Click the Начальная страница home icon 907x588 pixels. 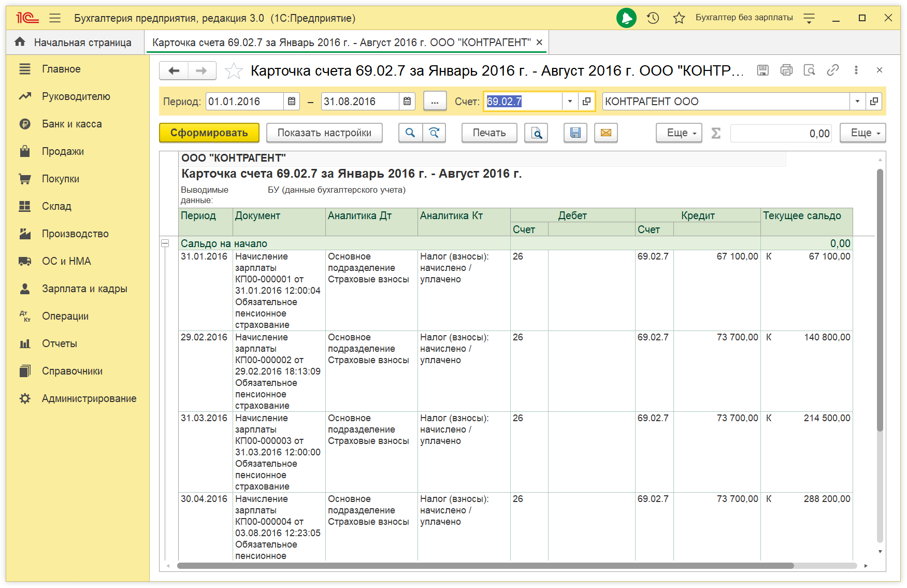[x=20, y=42]
